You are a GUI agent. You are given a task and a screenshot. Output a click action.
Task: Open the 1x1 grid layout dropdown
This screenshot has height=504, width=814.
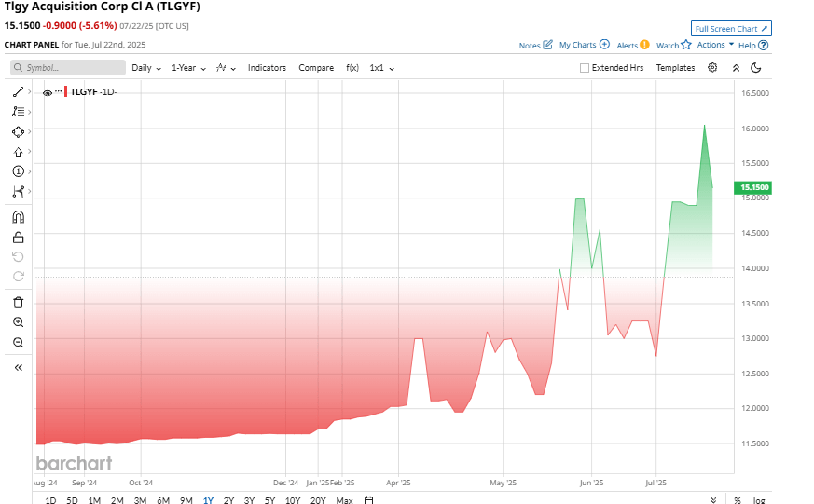click(382, 68)
